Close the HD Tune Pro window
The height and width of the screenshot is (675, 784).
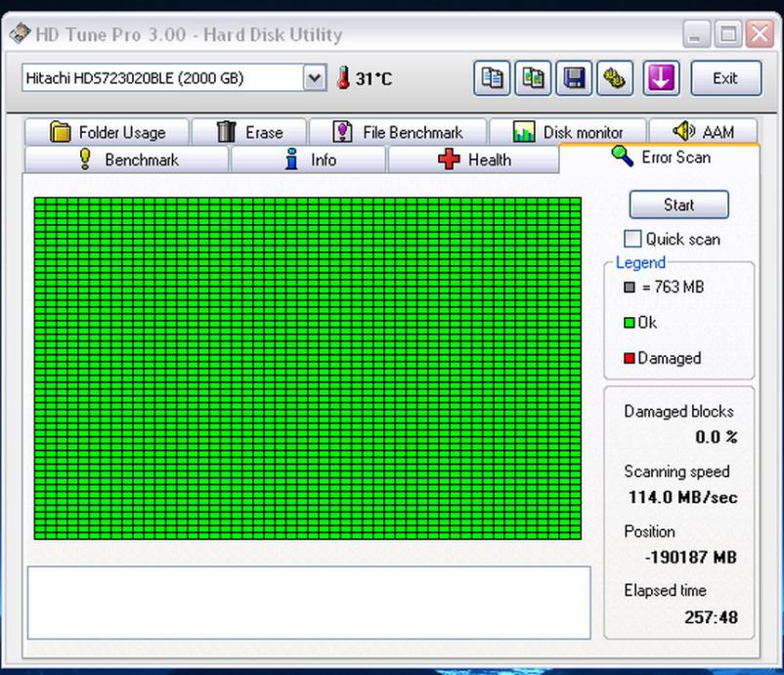(x=760, y=34)
